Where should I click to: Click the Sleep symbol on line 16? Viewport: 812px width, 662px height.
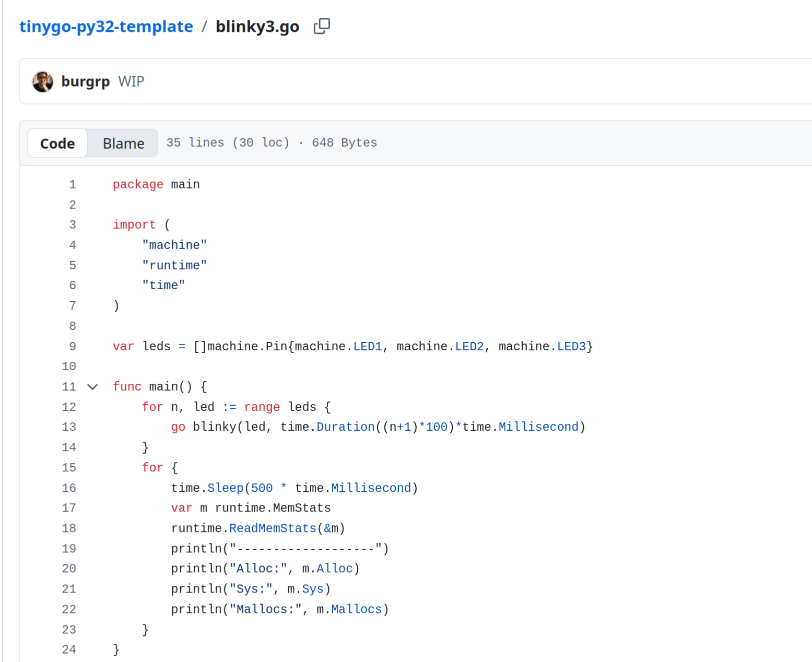[x=226, y=488]
